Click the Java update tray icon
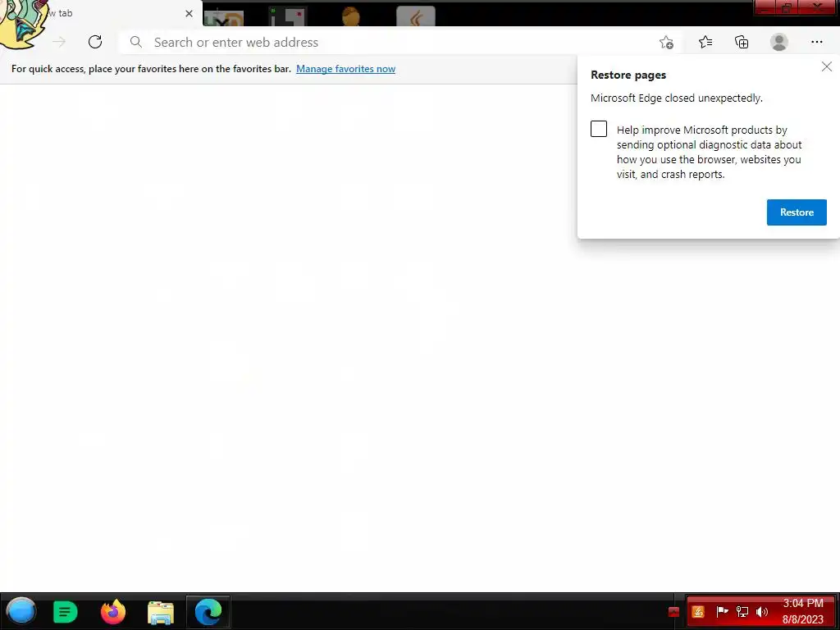 tap(698, 612)
